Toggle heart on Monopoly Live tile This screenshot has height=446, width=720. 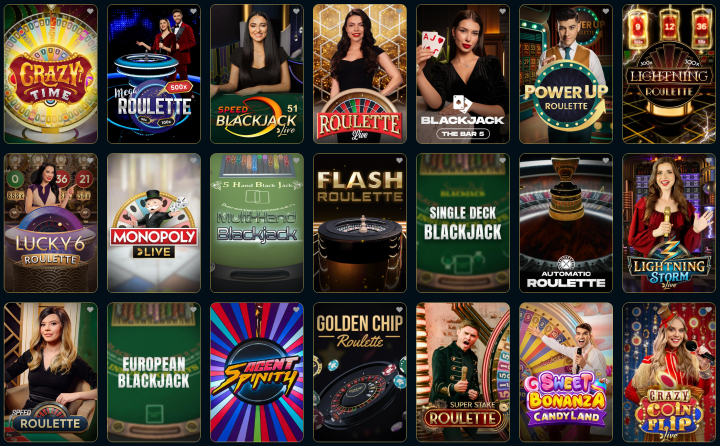193,160
